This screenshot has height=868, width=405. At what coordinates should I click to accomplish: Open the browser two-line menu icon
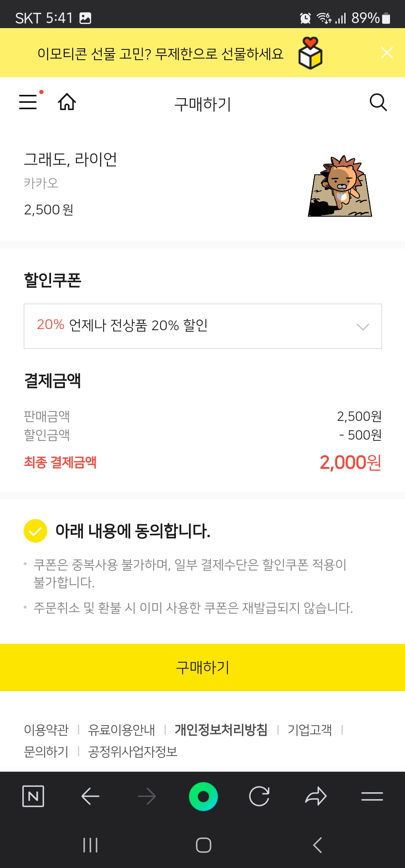click(x=372, y=796)
